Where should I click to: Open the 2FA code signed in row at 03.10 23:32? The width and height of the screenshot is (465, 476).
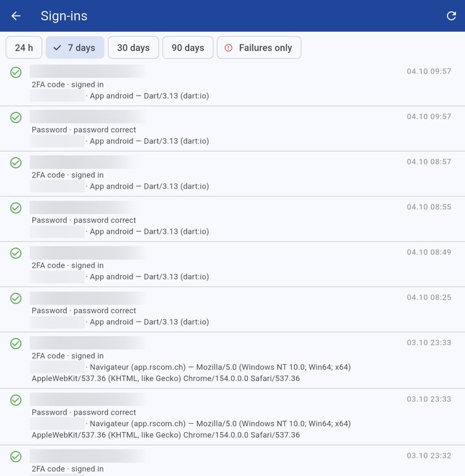232,460
